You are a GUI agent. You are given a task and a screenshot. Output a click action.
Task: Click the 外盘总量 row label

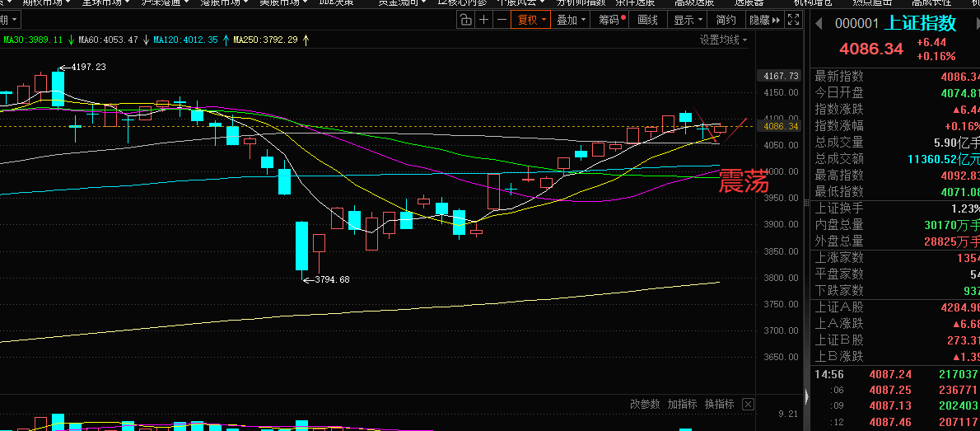tap(839, 241)
